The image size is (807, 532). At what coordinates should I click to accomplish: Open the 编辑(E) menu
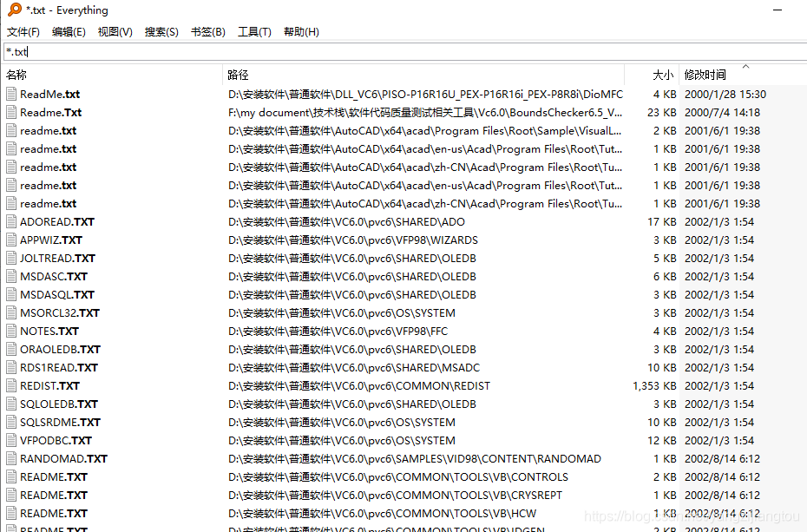[69, 32]
